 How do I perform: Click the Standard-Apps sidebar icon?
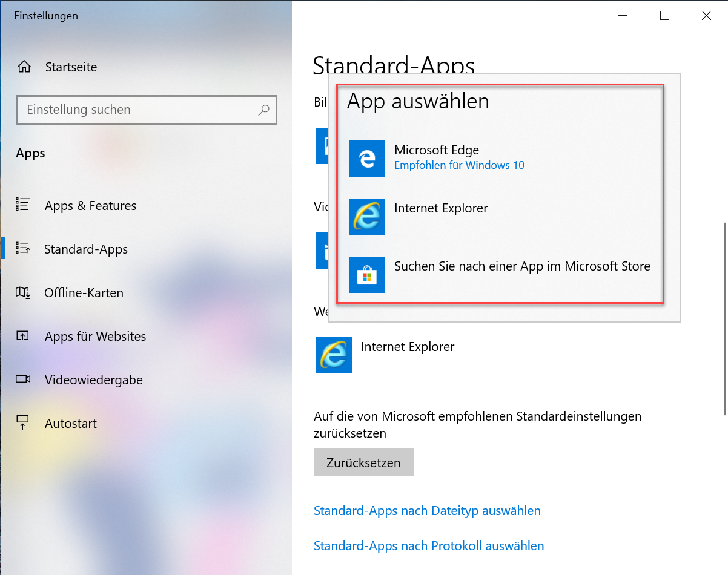(x=23, y=249)
